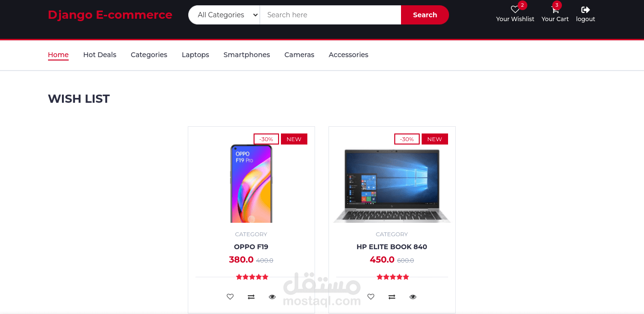Focus the Search here input field
This screenshot has height=314, width=644.
[x=330, y=15]
